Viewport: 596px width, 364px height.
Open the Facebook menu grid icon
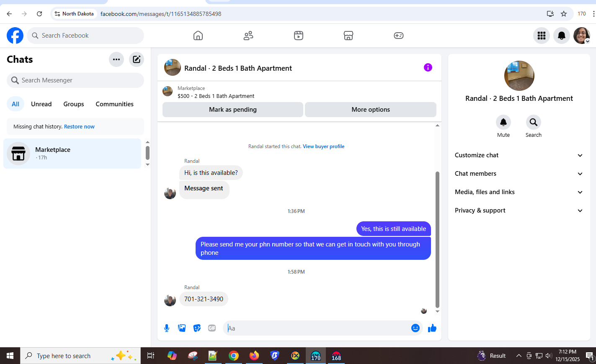click(542, 36)
